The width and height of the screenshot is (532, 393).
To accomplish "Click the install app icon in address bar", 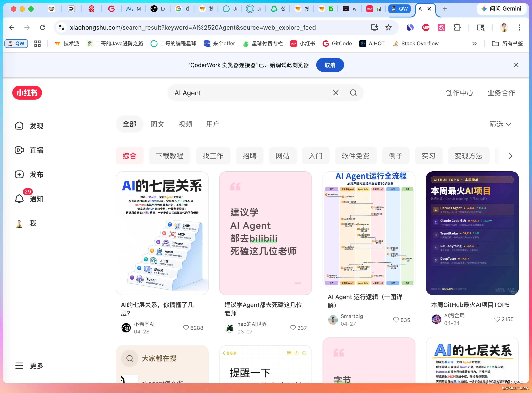I will 374,28.
